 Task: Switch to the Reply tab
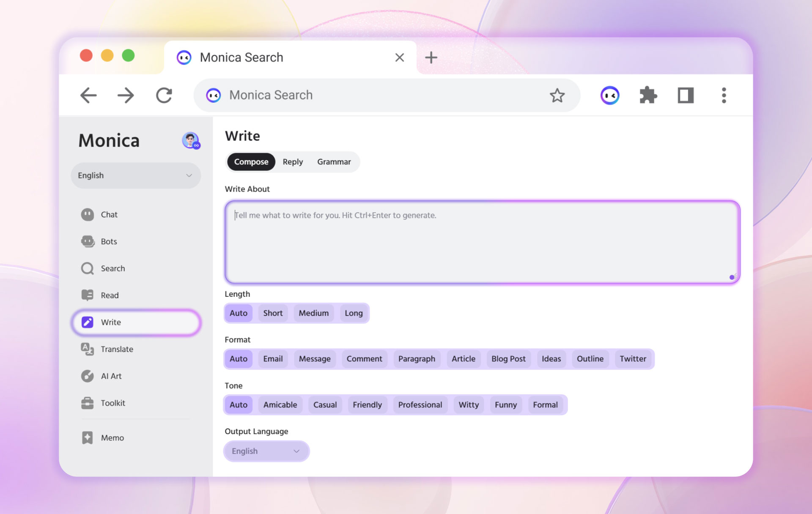293,162
